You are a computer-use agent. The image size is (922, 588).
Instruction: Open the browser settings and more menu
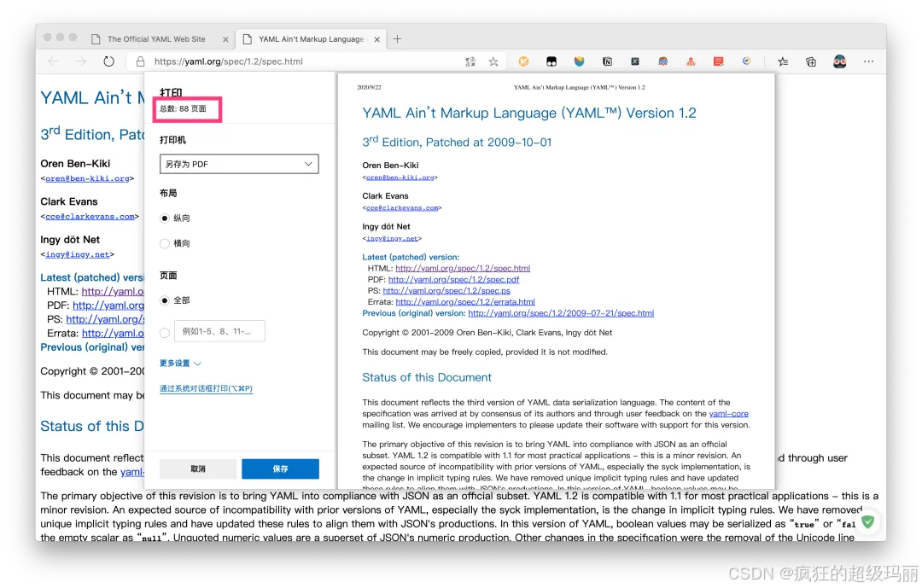pos(868,61)
